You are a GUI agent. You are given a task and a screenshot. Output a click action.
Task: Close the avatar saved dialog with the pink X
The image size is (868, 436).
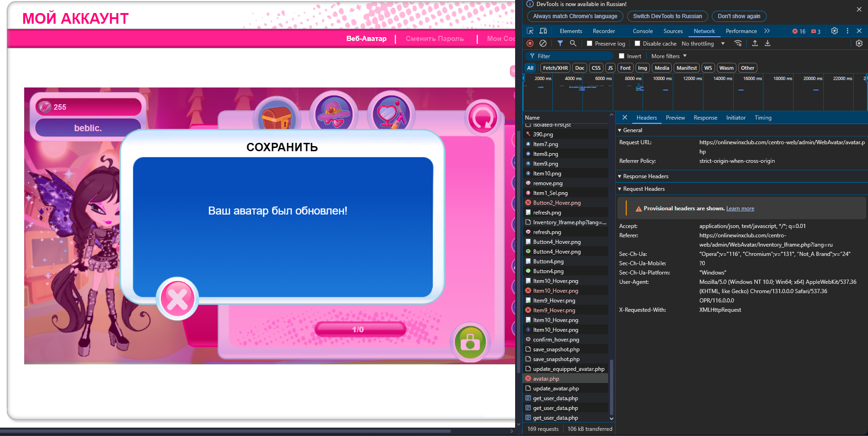coord(178,299)
